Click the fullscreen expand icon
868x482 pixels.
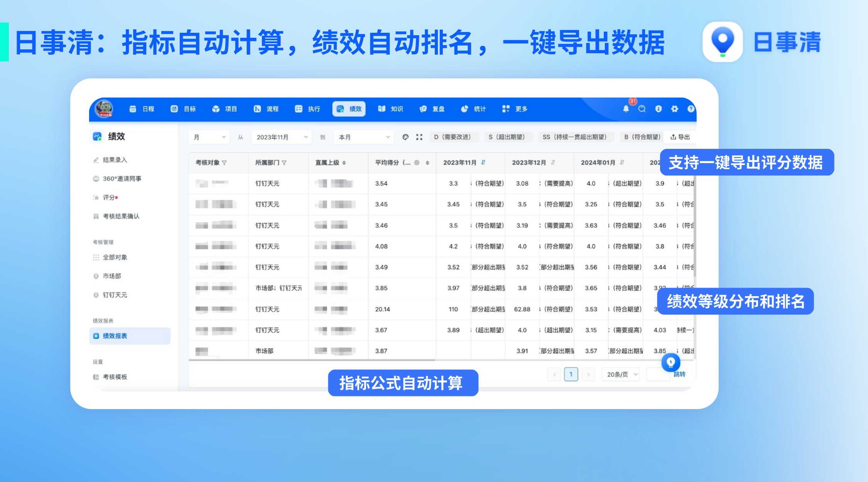(x=419, y=137)
